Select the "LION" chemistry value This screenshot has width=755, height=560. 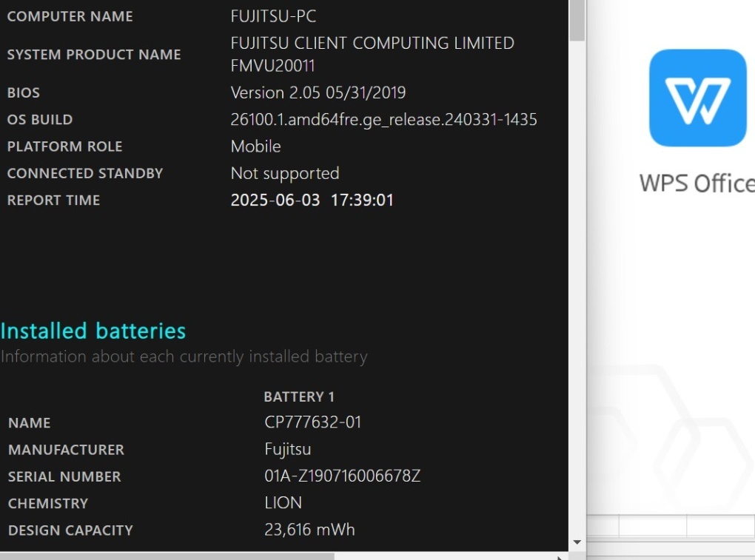click(283, 503)
